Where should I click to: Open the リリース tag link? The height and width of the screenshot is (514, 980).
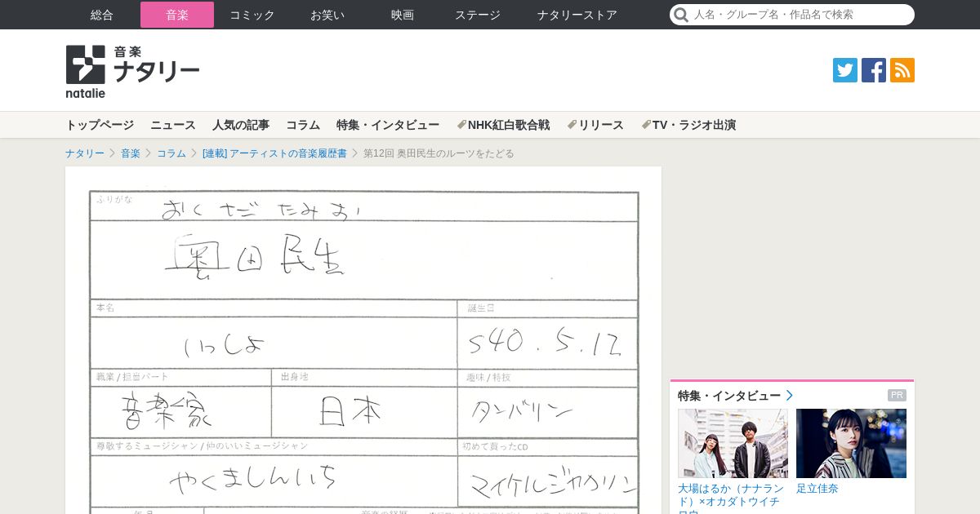pos(595,125)
